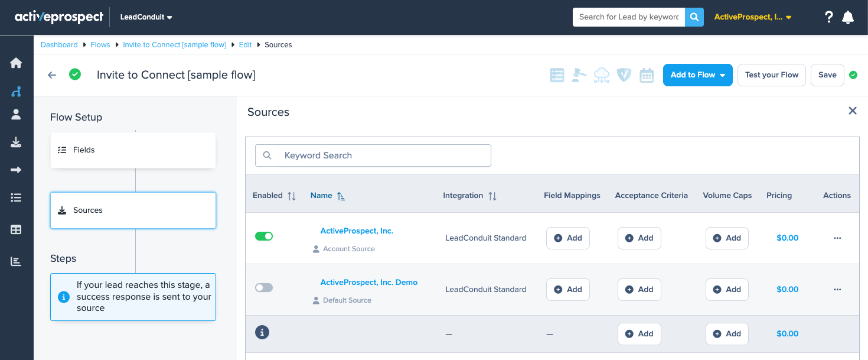Click the back arrow beside flow title
Viewport: 868px width, 360px height.
(52, 75)
